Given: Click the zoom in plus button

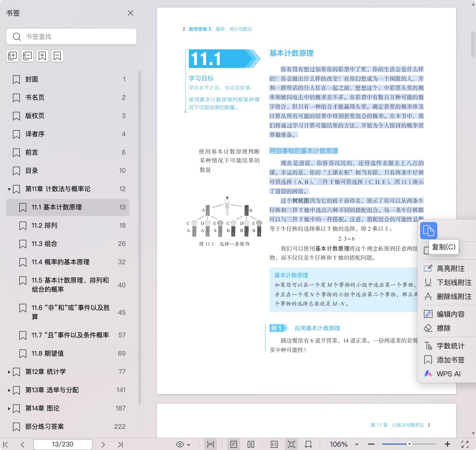Looking at the screenshot, I should pyautogui.click(x=448, y=444).
